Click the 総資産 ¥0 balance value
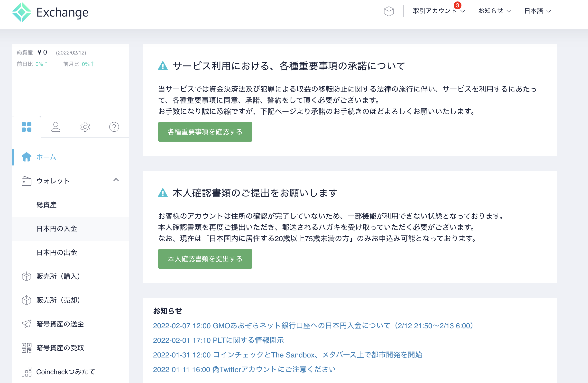The width and height of the screenshot is (588, 383). 42,52
